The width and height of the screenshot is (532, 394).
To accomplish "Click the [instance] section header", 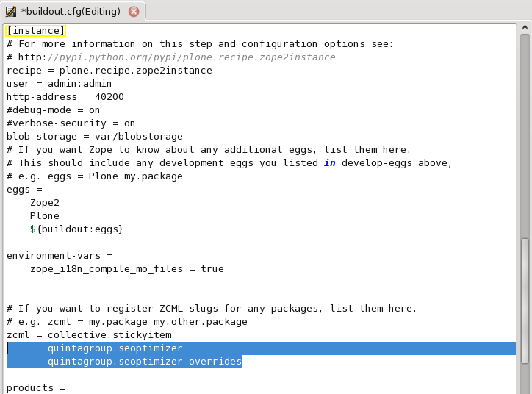I will coord(35,31).
